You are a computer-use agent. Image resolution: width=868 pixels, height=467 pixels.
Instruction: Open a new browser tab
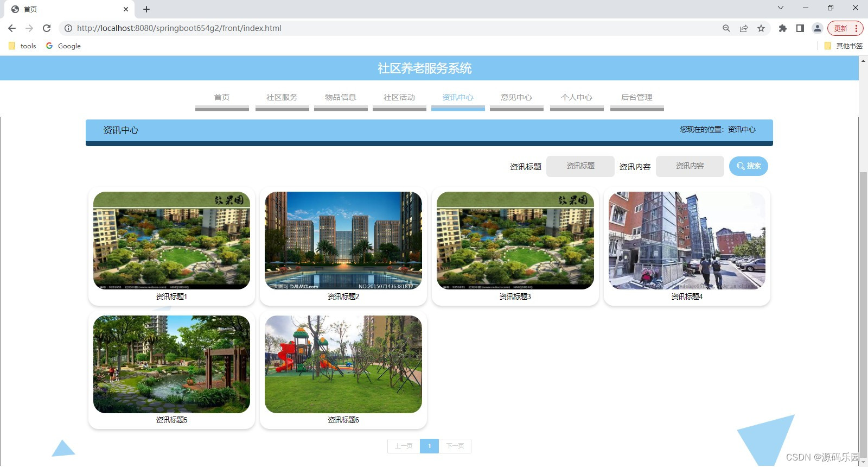(x=146, y=9)
